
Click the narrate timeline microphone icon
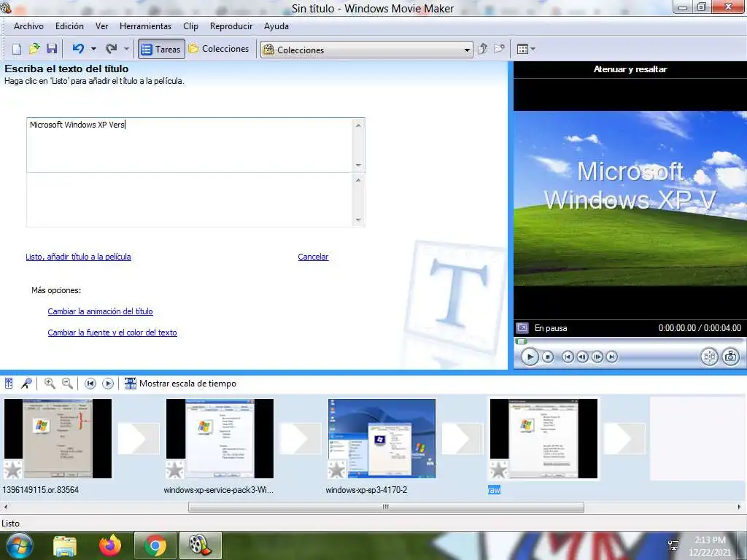point(27,384)
